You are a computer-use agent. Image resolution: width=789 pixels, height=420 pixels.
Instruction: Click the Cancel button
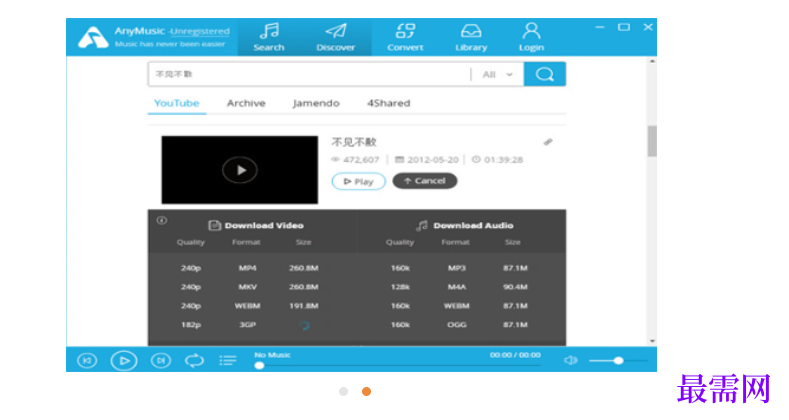pyautogui.click(x=425, y=181)
